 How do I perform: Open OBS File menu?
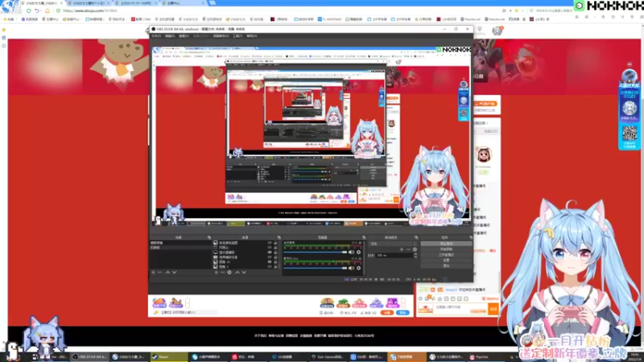tap(156, 36)
